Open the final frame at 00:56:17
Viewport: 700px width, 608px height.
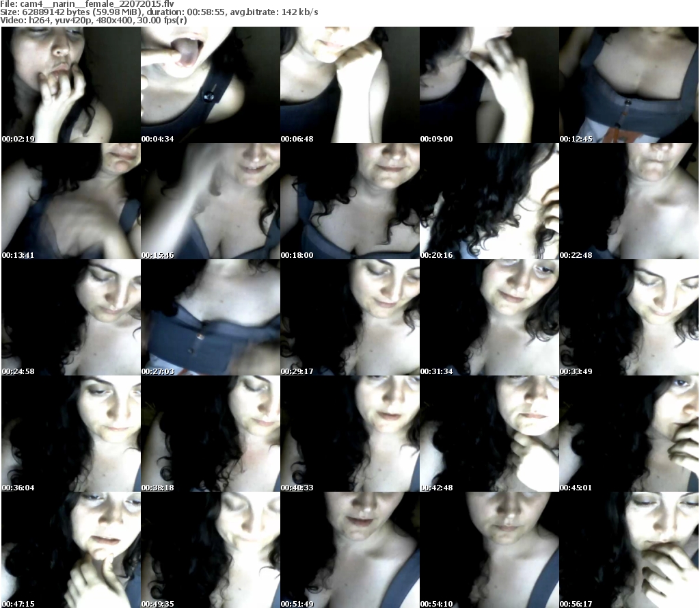[x=629, y=549]
